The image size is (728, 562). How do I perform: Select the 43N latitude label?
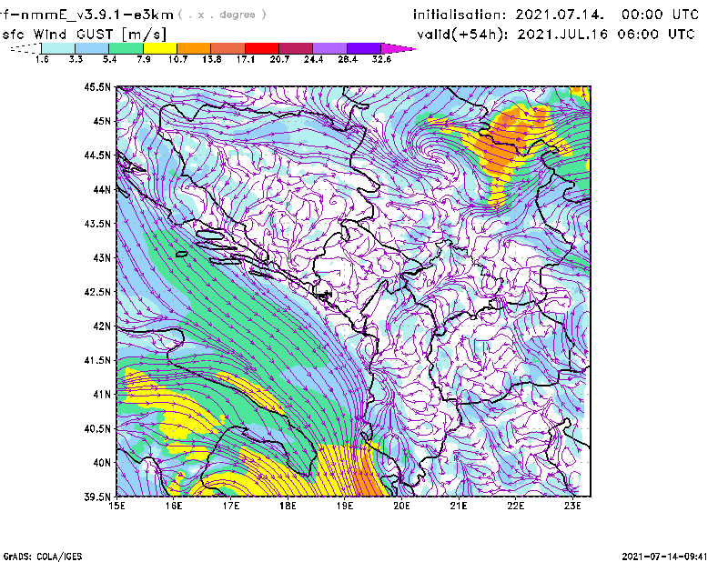point(102,257)
